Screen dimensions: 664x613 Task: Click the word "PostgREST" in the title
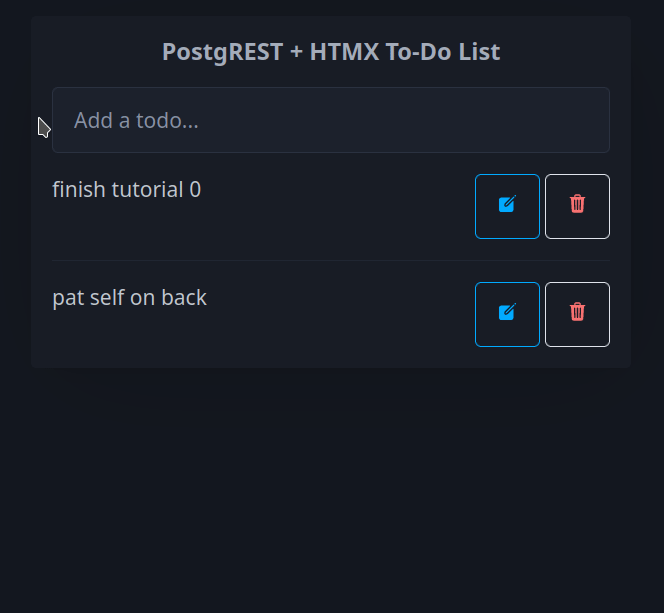point(222,52)
